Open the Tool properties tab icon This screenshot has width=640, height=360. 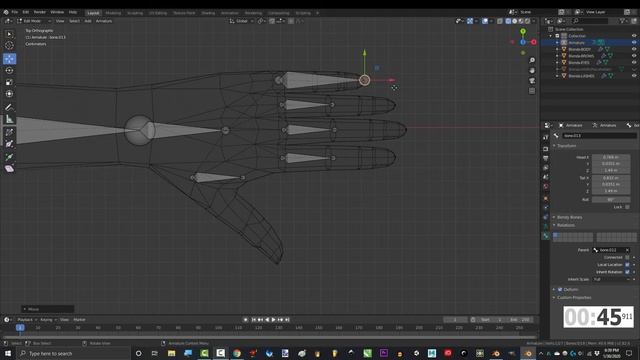click(x=546, y=138)
